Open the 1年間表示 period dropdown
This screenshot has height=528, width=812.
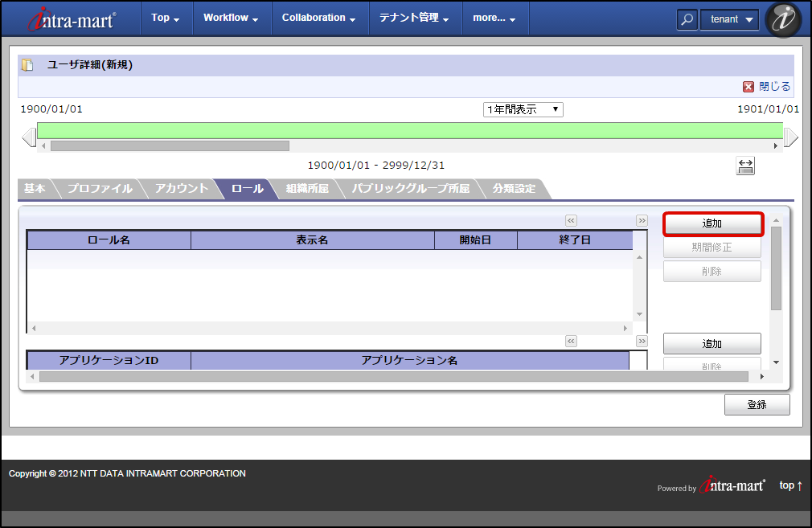click(x=523, y=109)
